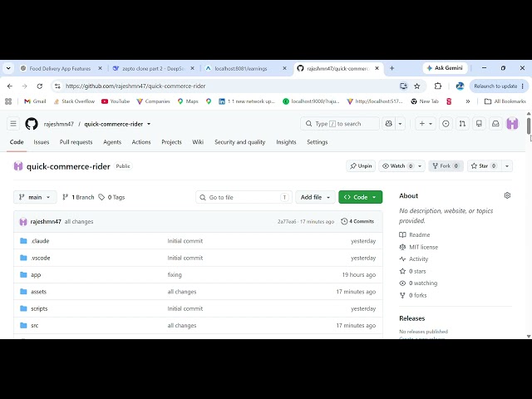Open the repositories icon in header
The width and height of the screenshot is (532, 399).
(x=479, y=124)
